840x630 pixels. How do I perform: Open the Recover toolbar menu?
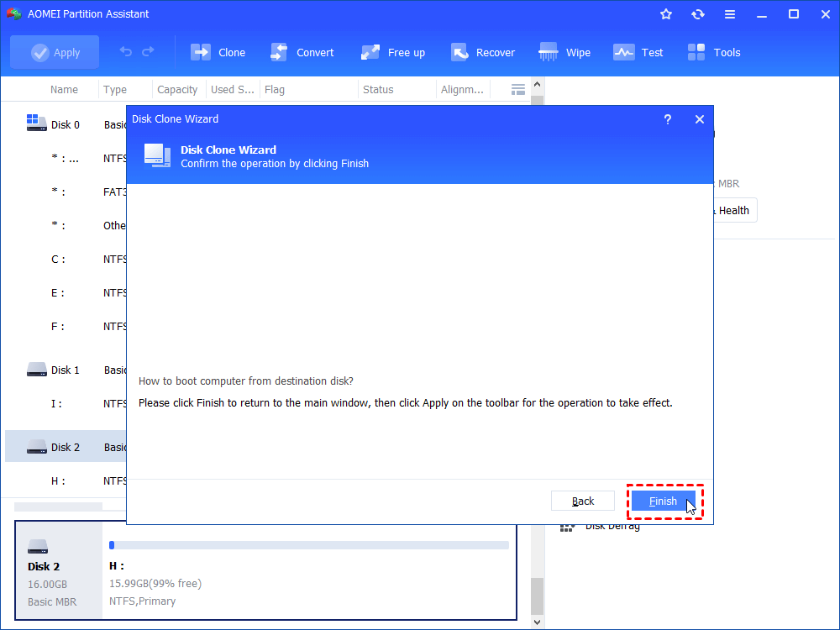point(483,52)
